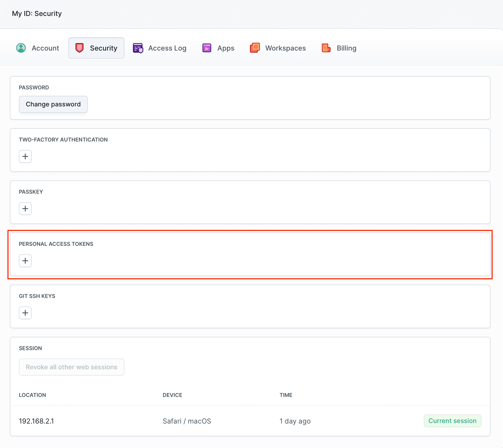Add a Git SSH key

[25, 313]
